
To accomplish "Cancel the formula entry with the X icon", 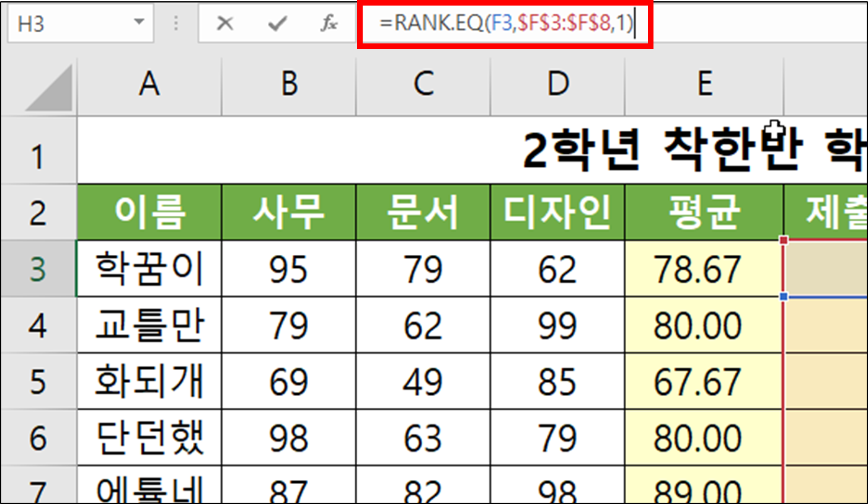I will [225, 23].
